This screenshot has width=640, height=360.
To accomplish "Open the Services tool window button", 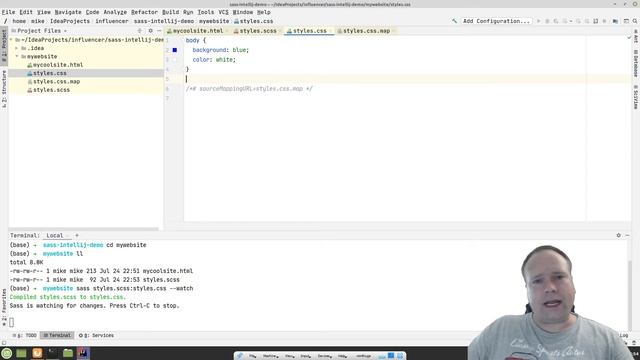I will (x=96, y=336).
